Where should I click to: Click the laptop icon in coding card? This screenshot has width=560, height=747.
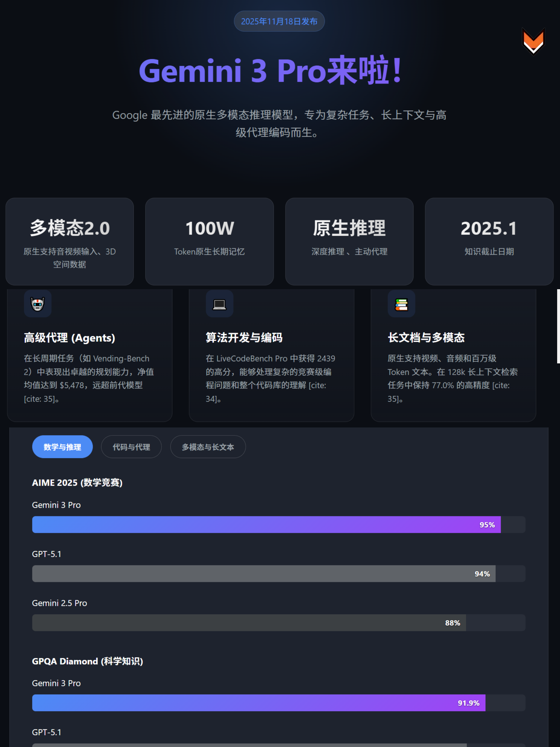point(219,304)
